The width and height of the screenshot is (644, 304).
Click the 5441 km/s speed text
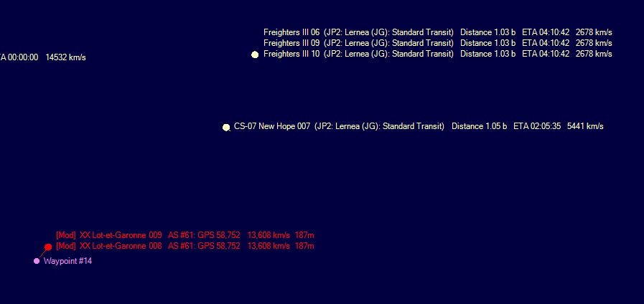click(x=585, y=126)
